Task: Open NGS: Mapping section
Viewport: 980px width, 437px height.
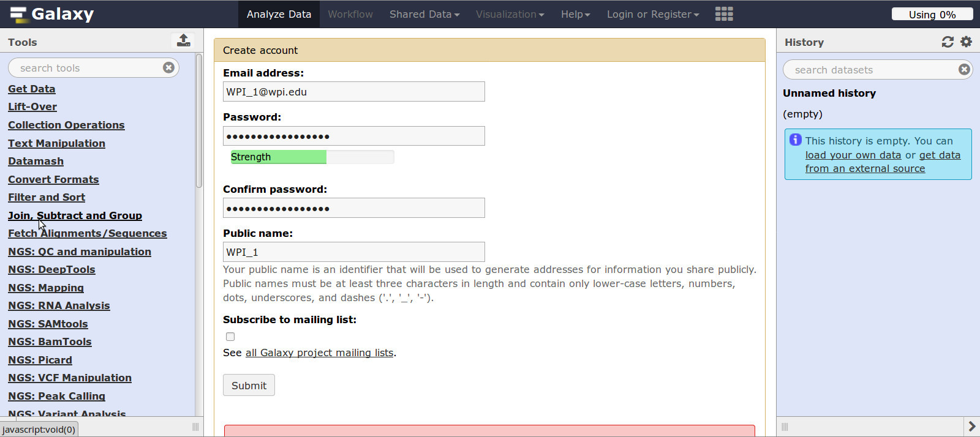Action: (46, 288)
